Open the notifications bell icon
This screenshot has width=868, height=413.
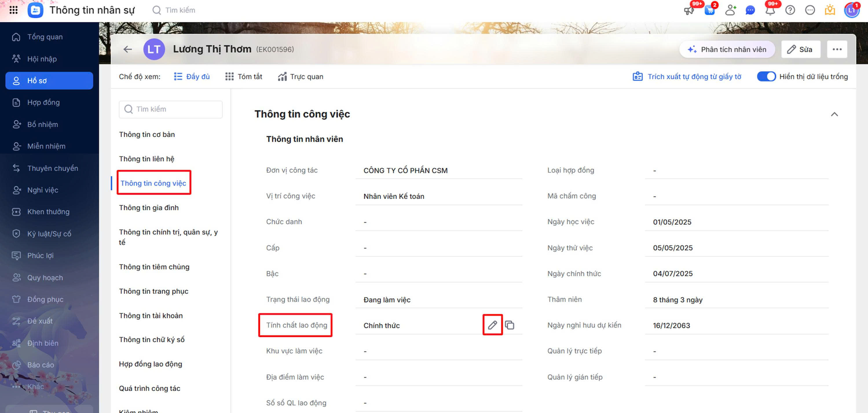coord(770,10)
